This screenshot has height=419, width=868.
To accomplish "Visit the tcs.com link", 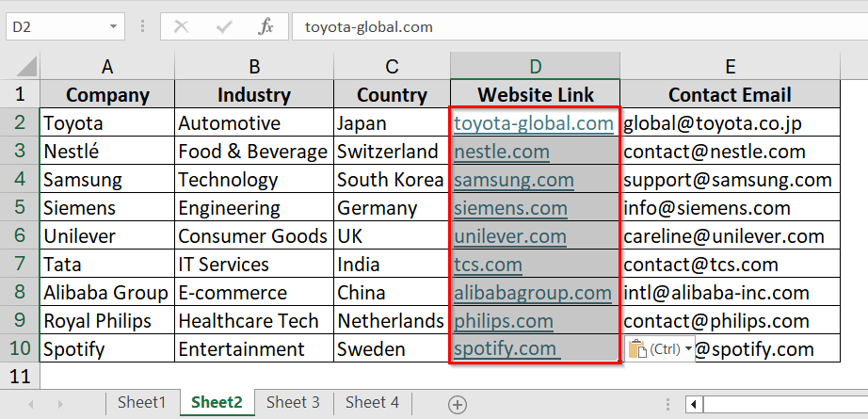I will point(488,265).
